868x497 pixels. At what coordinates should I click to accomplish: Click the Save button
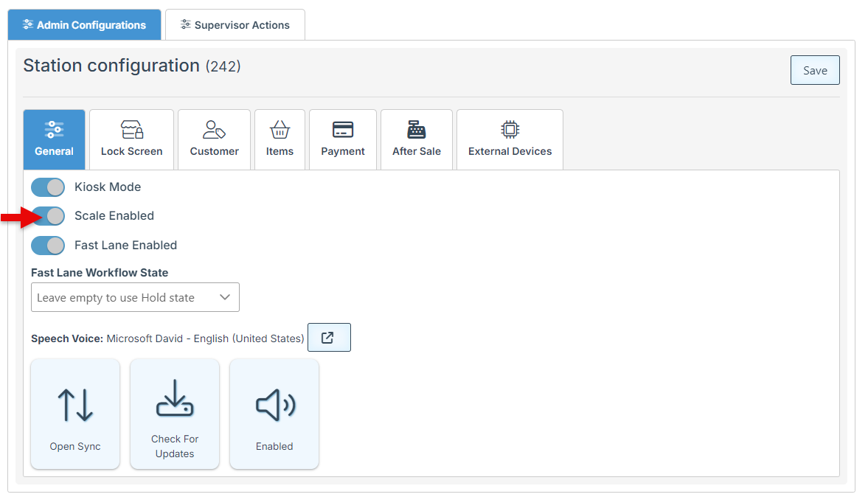815,71
